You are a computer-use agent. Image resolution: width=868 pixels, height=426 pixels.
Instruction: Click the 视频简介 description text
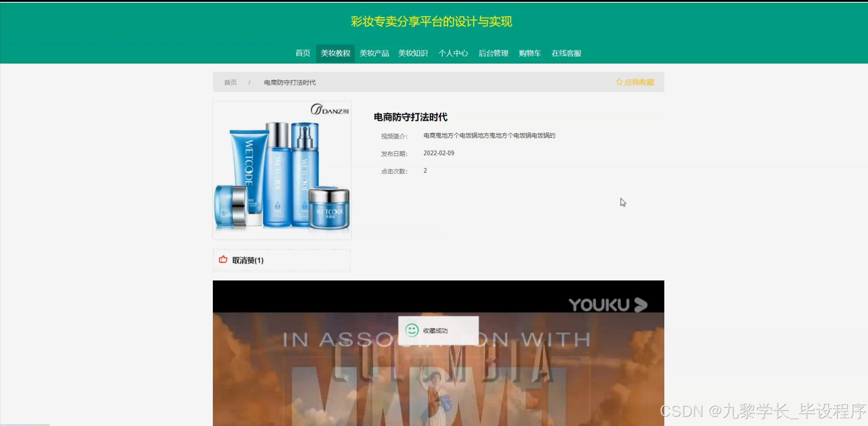489,136
